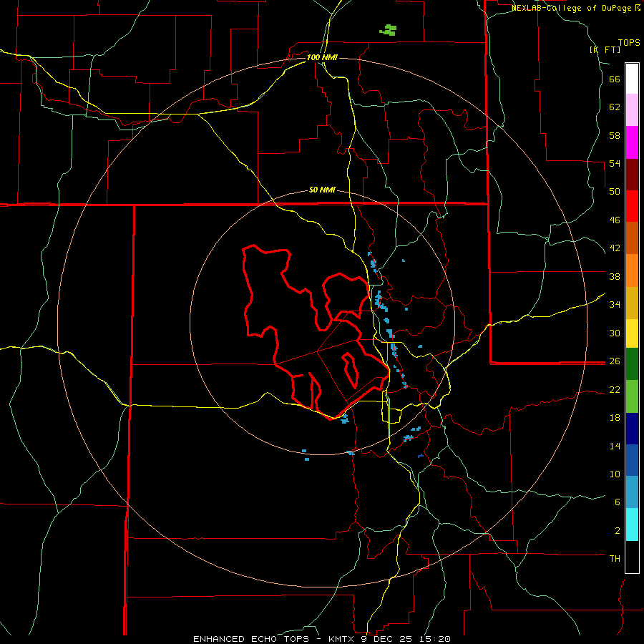Click the 100 NMI range ring label
This screenshot has height=644, width=644.
click(x=322, y=57)
